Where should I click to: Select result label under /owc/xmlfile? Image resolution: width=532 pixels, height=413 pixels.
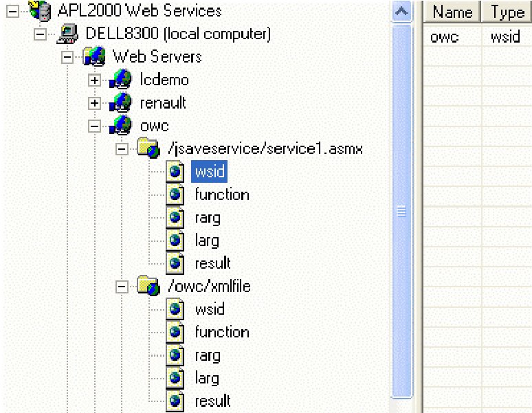tap(213, 401)
